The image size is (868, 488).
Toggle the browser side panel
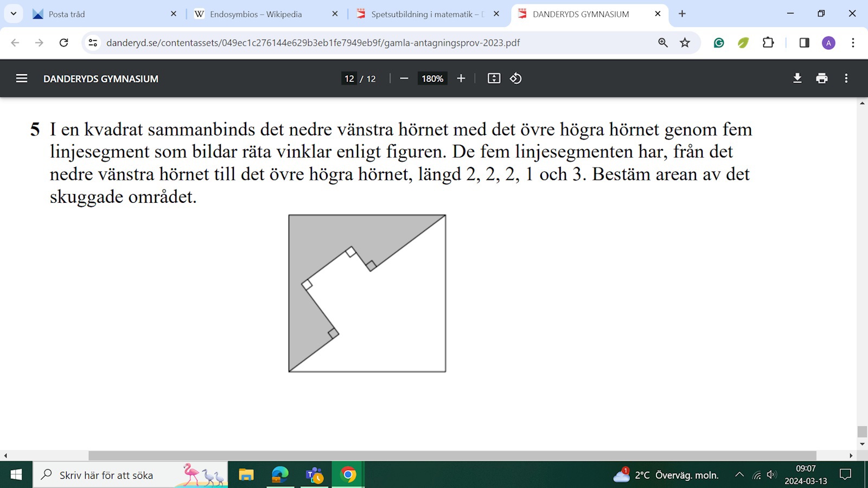804,43
